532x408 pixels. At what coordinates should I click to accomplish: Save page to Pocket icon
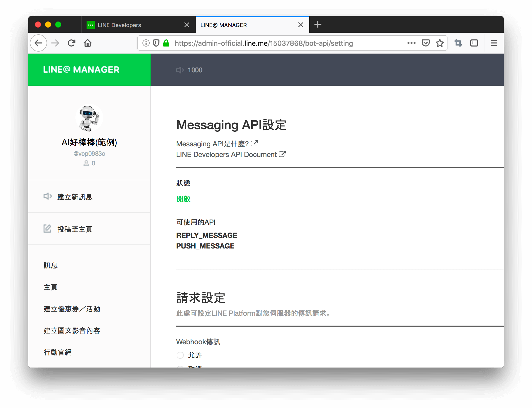click(425, 43)
